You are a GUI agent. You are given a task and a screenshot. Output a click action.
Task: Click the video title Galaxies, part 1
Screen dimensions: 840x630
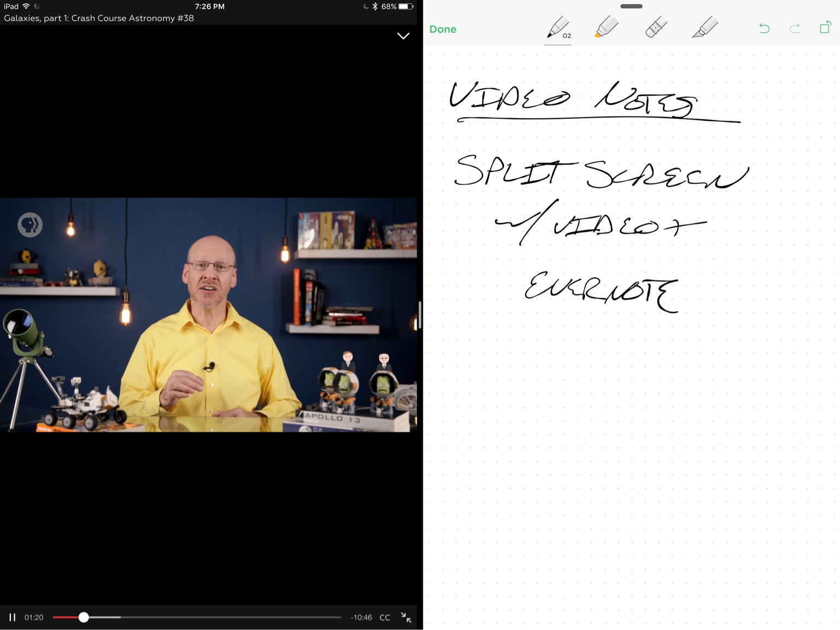[x=99, y=18]
